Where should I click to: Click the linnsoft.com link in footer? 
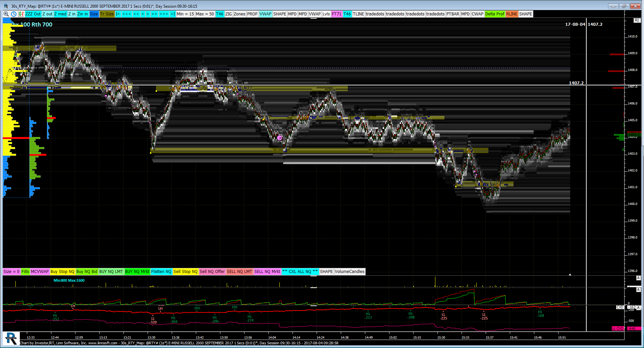(x=103, y=343)
